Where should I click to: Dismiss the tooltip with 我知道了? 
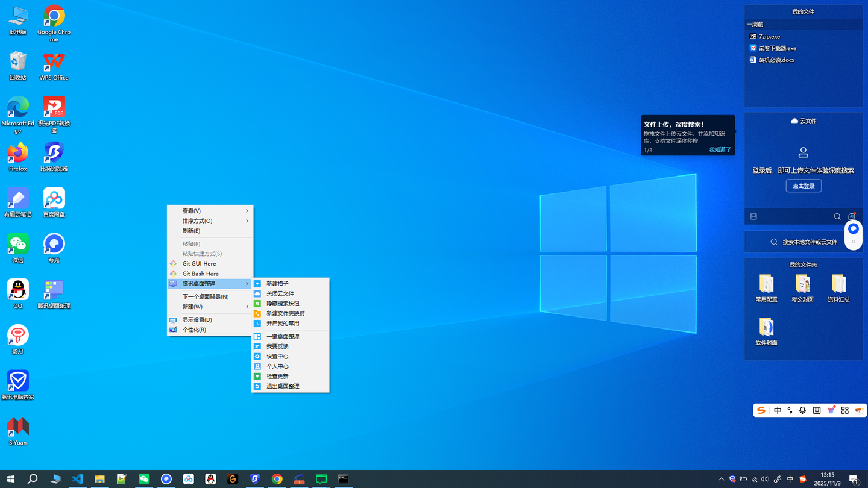point(720,150)
